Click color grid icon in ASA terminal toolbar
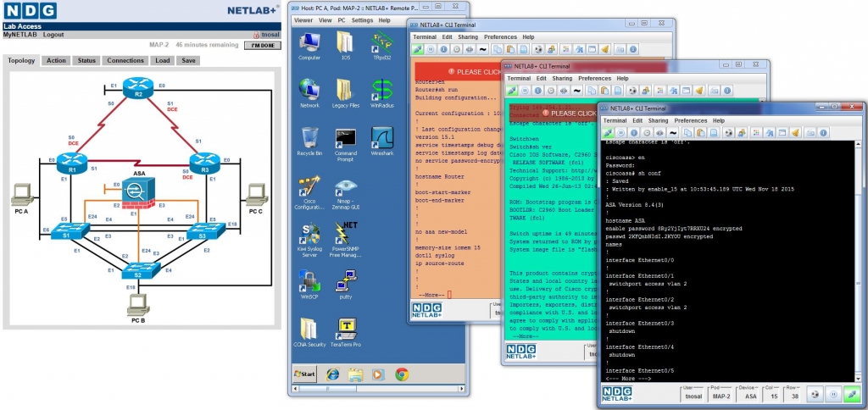This screenshot has height=410, width=868. pyautogui.click(x=756, y=133)
